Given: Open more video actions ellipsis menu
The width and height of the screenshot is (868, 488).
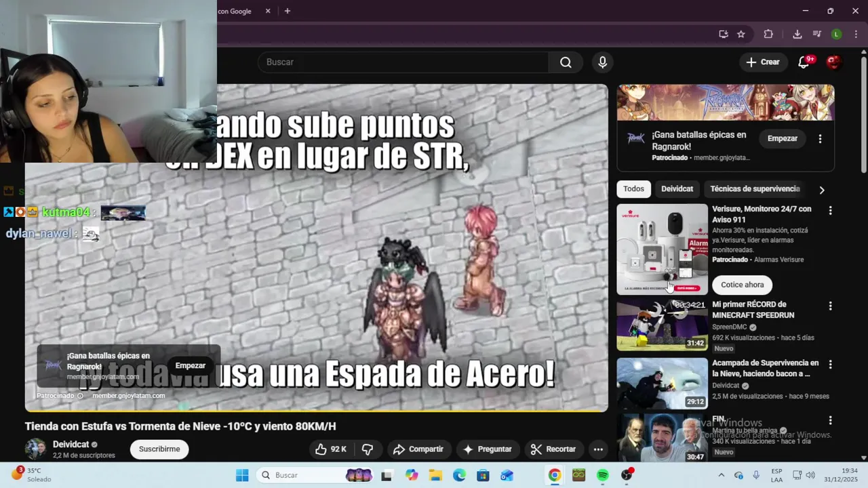Looking at the screenshot, I should click(598, 449).
